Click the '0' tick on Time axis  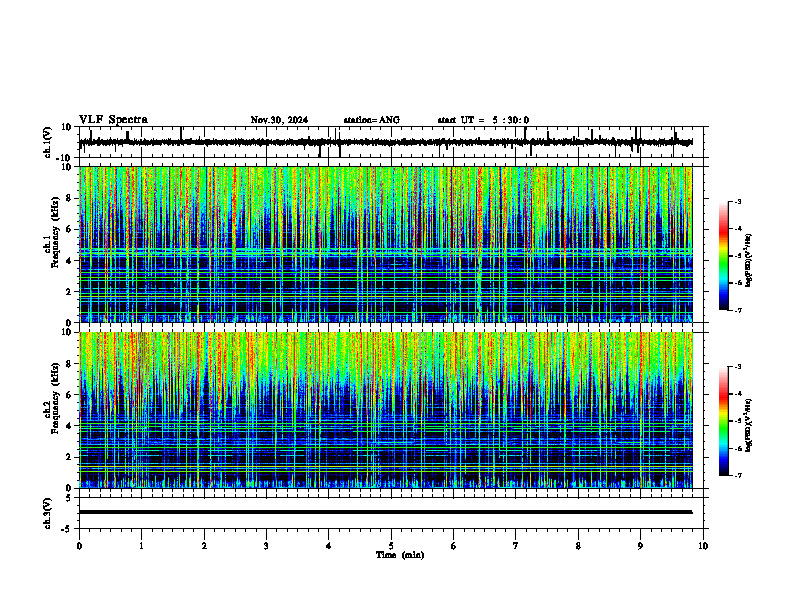[x=79, y=546]
